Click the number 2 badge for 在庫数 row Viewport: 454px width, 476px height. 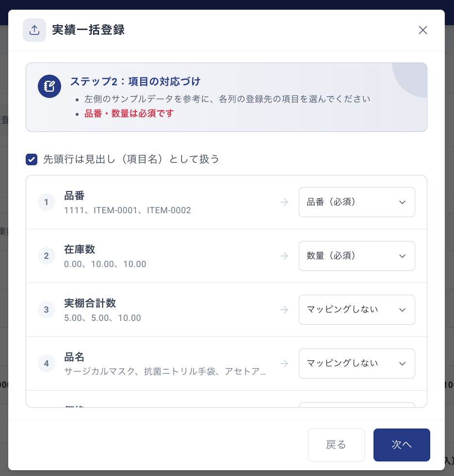(47, 256)
